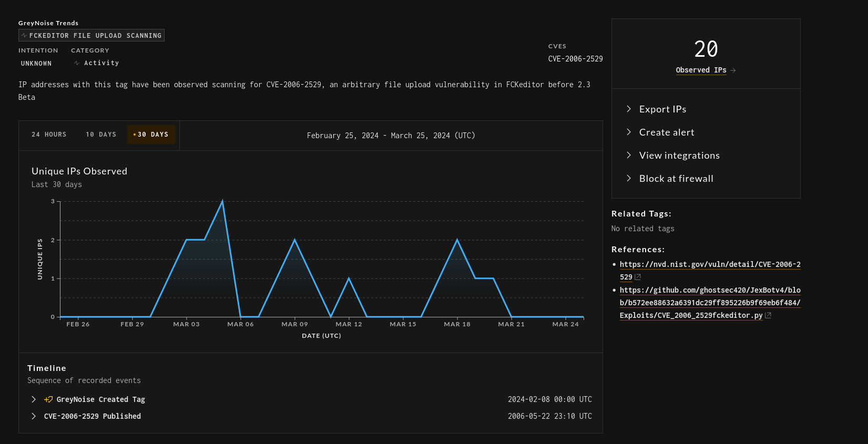
Task: Expand the Export IPs option
Action: click(662, 109)
